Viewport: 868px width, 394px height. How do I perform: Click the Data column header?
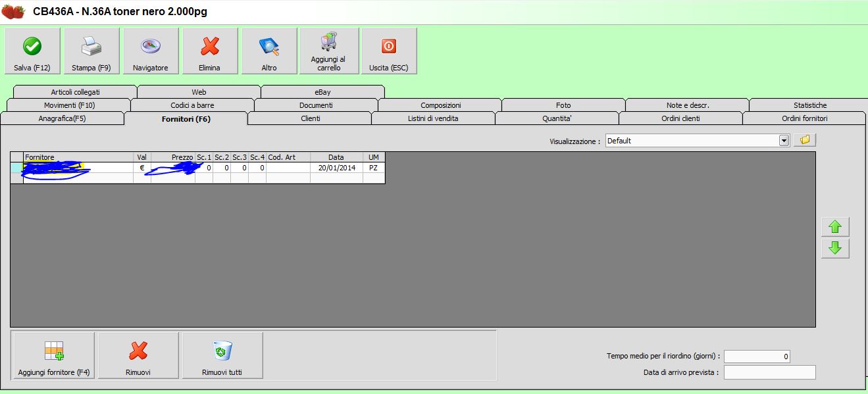click(x=336, y=157)
